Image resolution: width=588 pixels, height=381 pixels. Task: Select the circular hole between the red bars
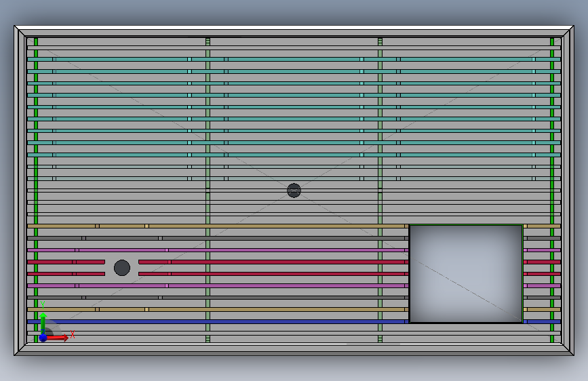(x=122, y=268)
